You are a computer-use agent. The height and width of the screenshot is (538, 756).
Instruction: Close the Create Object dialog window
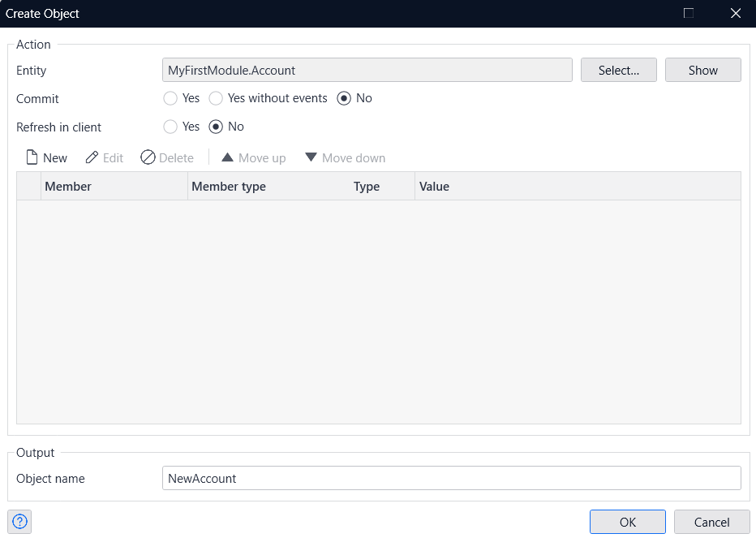click(x=736, y=13)
